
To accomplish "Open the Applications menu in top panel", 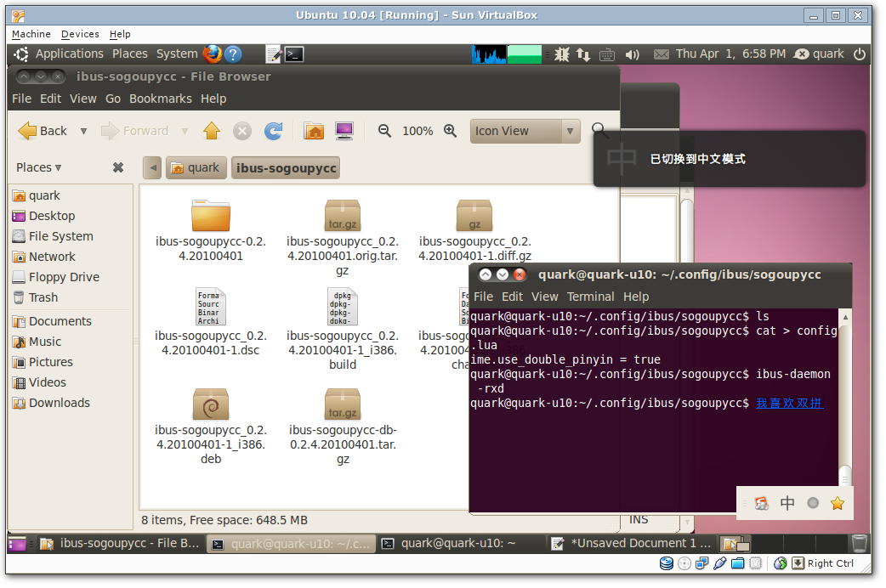I will (x=70, y=54).
